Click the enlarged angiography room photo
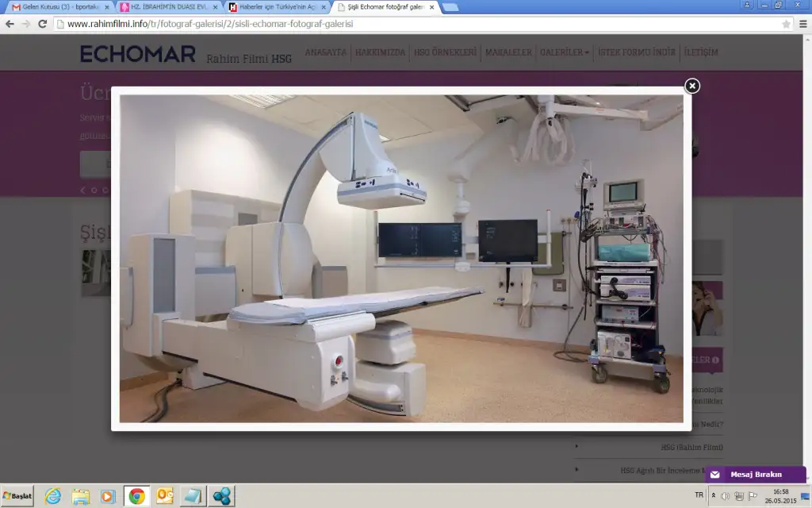Viewport: 812px width, 508px height. coord(400,258)
